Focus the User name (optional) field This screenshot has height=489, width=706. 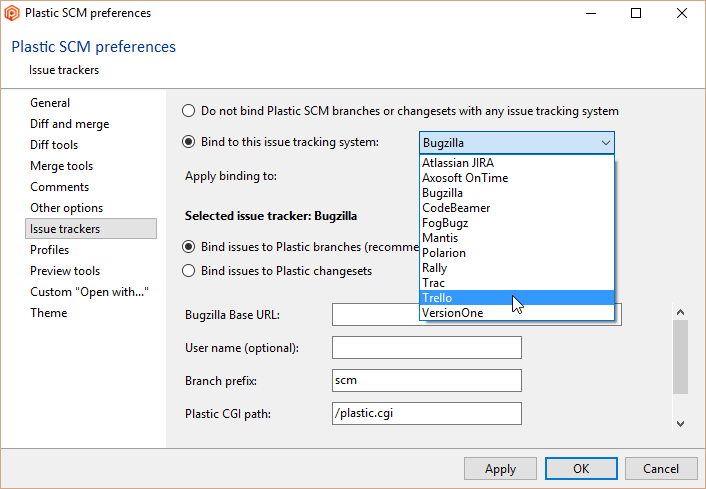[427, 348]
